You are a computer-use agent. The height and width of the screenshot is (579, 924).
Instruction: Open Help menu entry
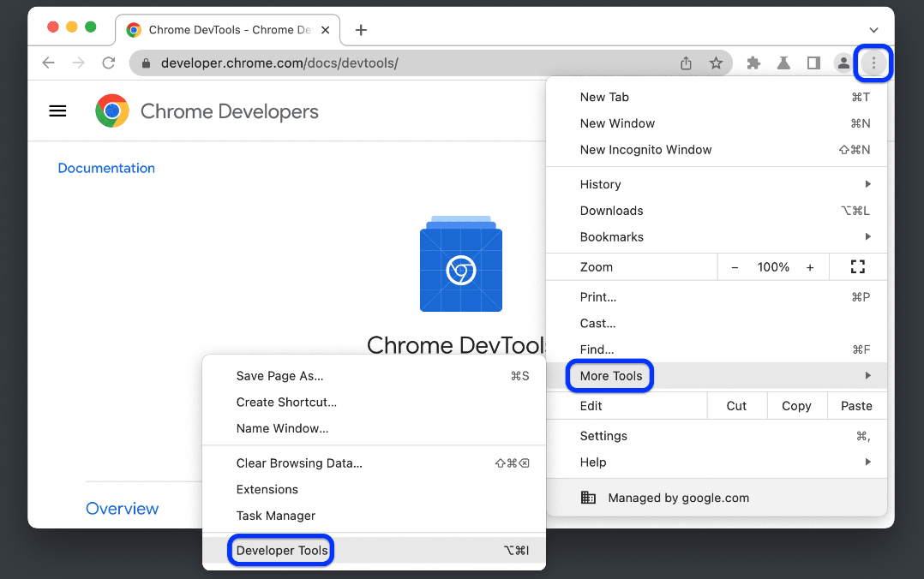(717, 463)
